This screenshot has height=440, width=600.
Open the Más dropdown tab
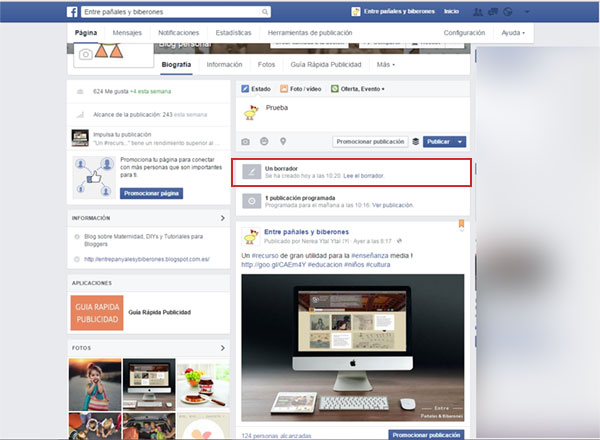point(385,65)
